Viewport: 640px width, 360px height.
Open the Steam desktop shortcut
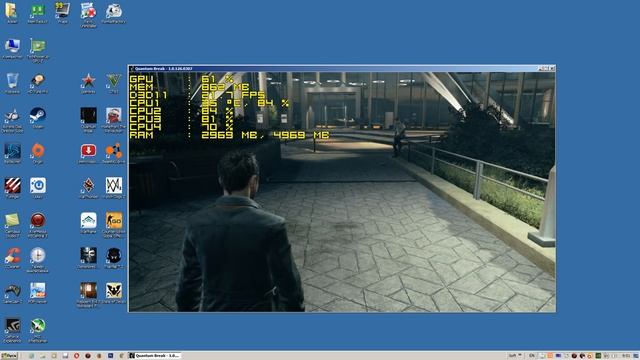(38, 117)
